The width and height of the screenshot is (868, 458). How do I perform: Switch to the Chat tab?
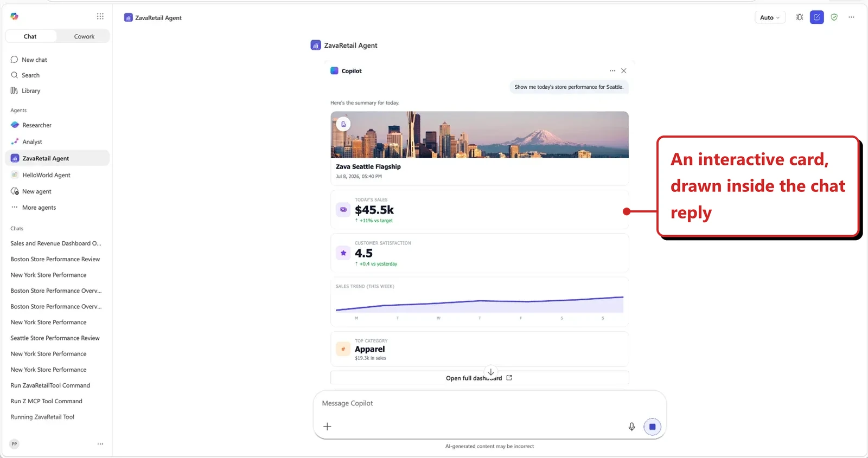click(x=30, y=36)
